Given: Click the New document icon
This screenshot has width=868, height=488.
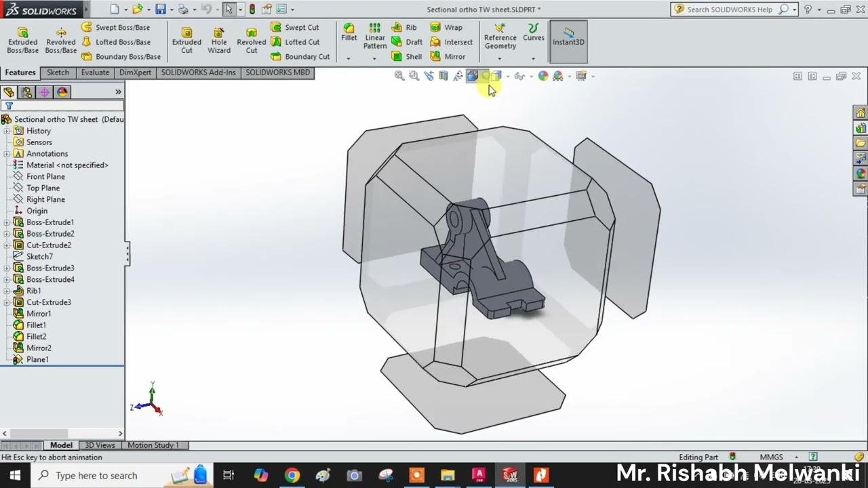Looking at the screenshot, I should point(114,9).
